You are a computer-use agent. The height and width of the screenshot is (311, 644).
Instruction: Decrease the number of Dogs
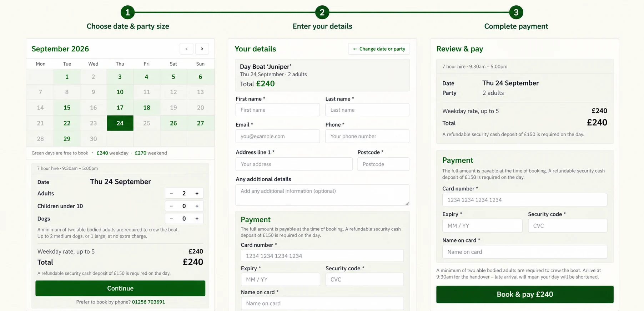click(171, 219)
